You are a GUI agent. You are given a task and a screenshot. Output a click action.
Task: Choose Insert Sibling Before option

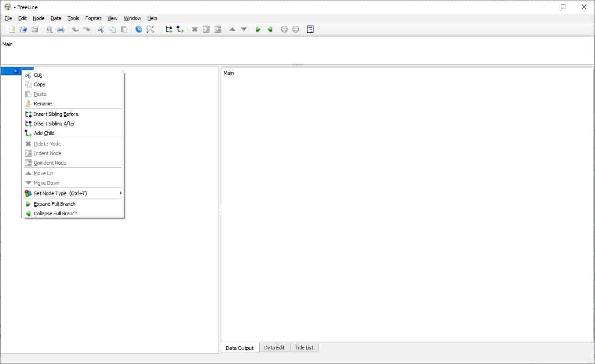click(56, 114)
